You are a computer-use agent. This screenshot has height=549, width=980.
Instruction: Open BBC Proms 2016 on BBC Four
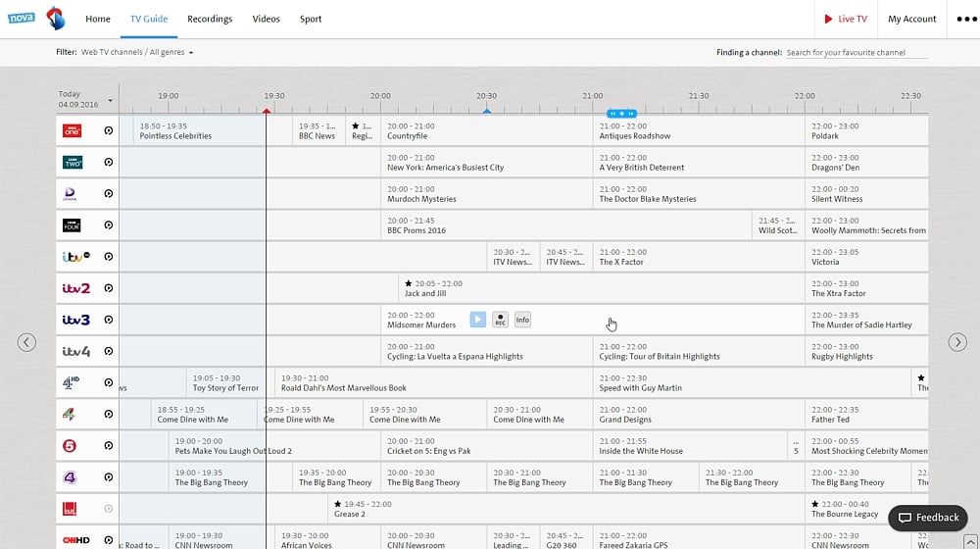(565, 225)
